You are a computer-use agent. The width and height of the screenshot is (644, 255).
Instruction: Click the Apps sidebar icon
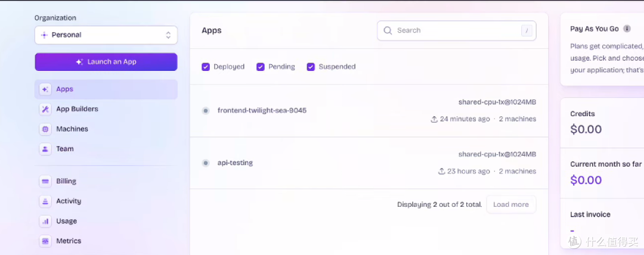(x=45, y=89)
